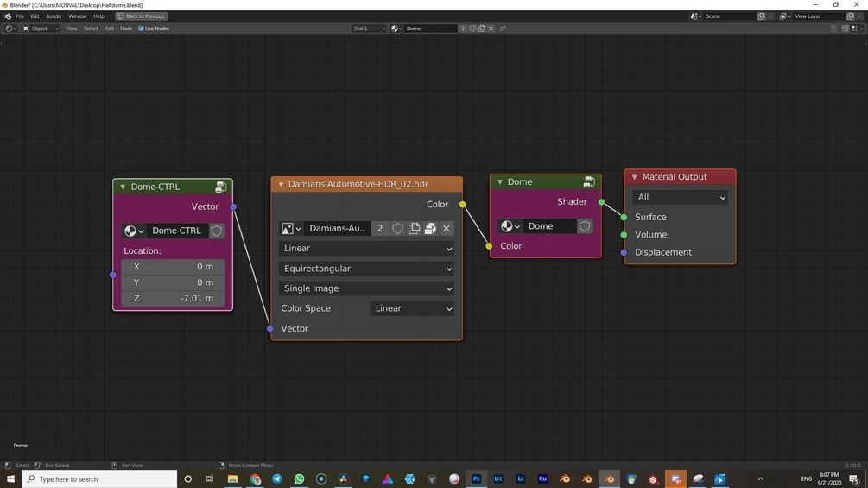Screen dimensions: 868x488
Task: Open the node editor Add menu
Action: tap(109, 29)
